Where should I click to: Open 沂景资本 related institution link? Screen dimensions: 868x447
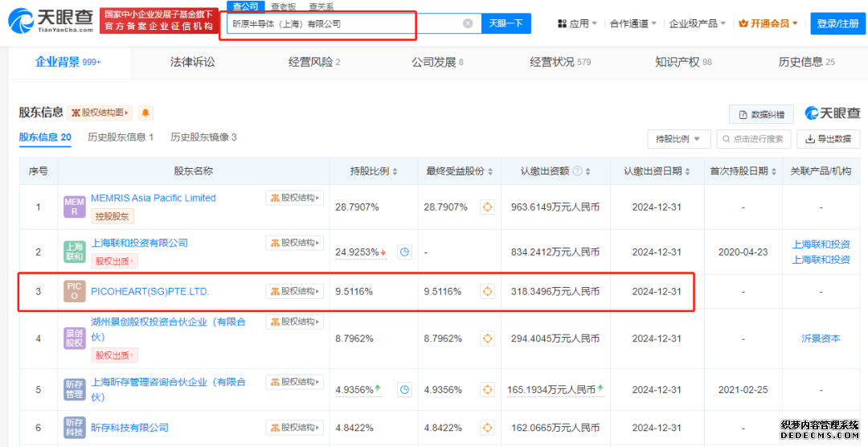tap(821, 338)
